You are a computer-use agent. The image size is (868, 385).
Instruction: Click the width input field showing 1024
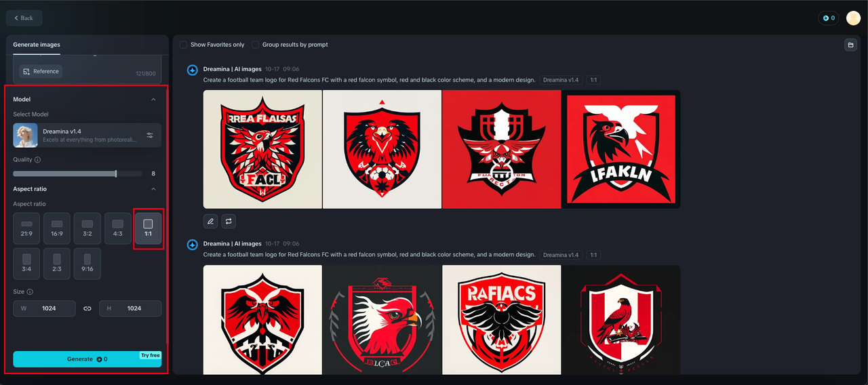(x=44, y=308)
